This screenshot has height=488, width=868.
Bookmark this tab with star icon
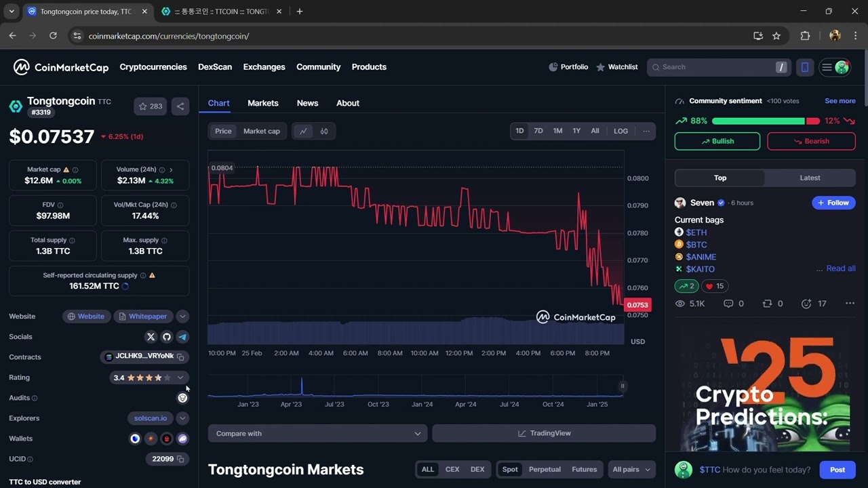click(x=776, y=36)
